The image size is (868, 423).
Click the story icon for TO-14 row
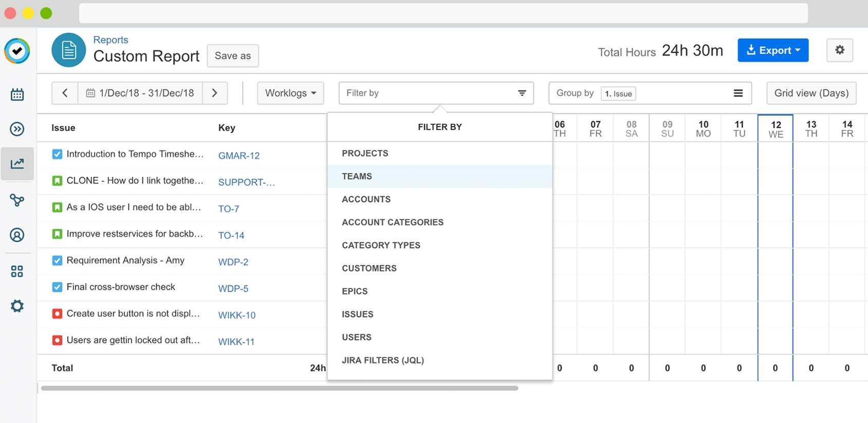(57, 234)
